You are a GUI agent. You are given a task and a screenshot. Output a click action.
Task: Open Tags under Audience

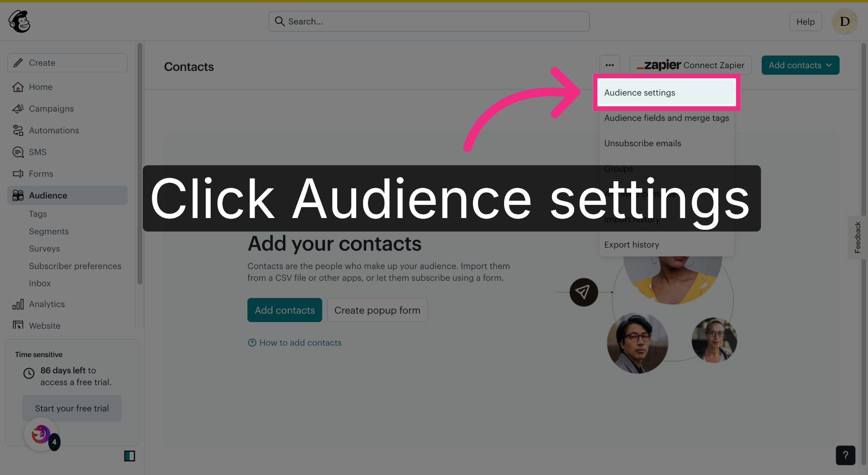(38, 214)
